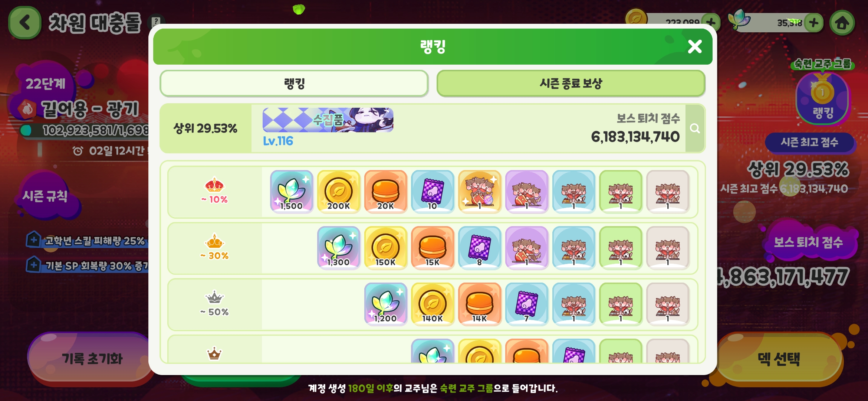This screenshot has width=868, height=401.
Task: Select the 1,500 crystal reward in 10% tier
Action: [292, 192]
